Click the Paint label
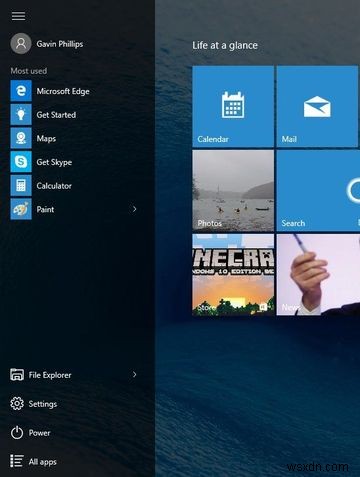 45,209
